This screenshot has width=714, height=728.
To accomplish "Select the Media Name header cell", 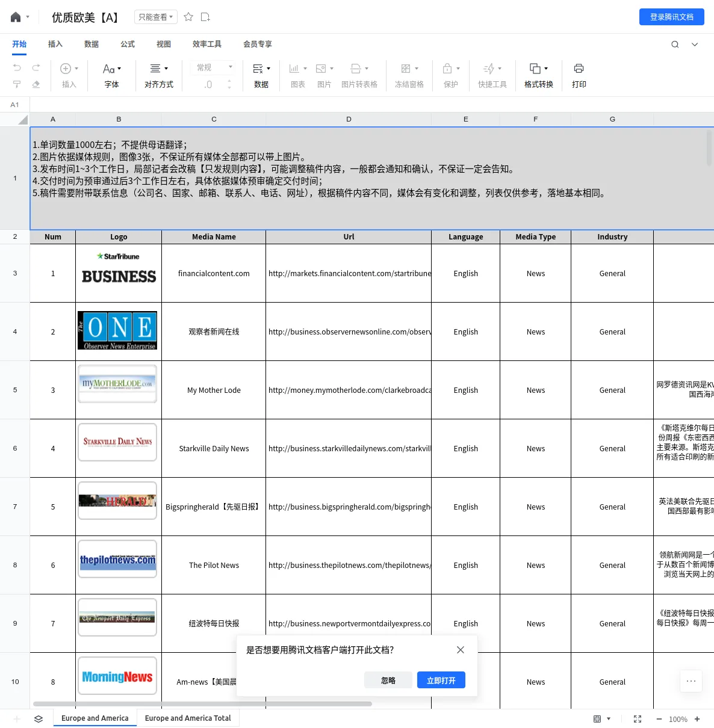I will (214, 236).
